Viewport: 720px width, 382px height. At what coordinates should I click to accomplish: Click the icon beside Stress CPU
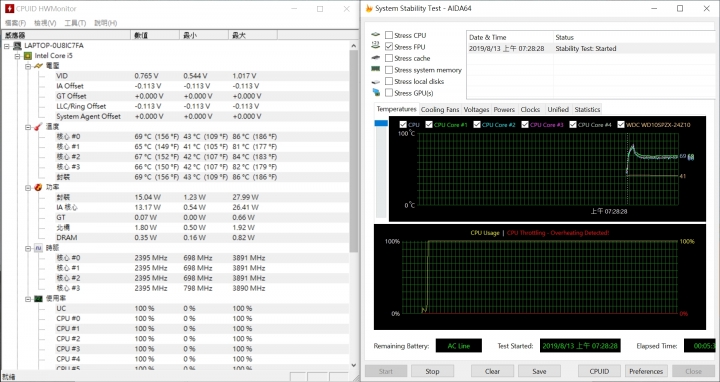[376, 35]
